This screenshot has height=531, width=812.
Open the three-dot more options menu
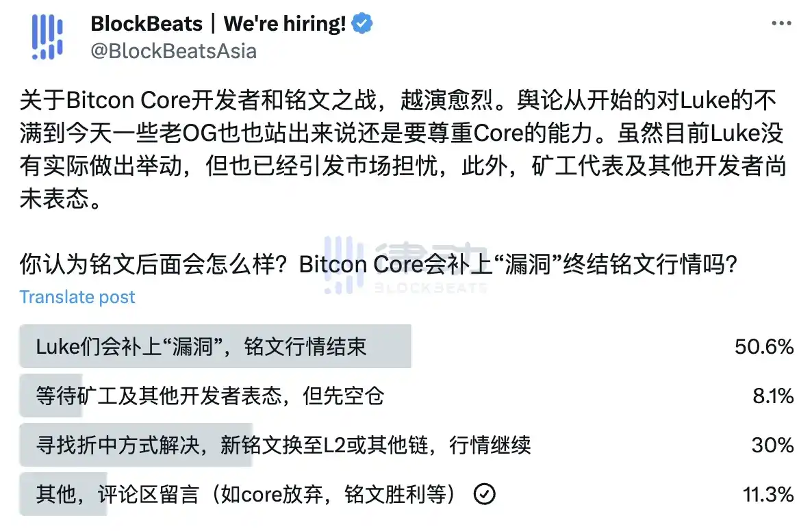[x=781, y=24]
